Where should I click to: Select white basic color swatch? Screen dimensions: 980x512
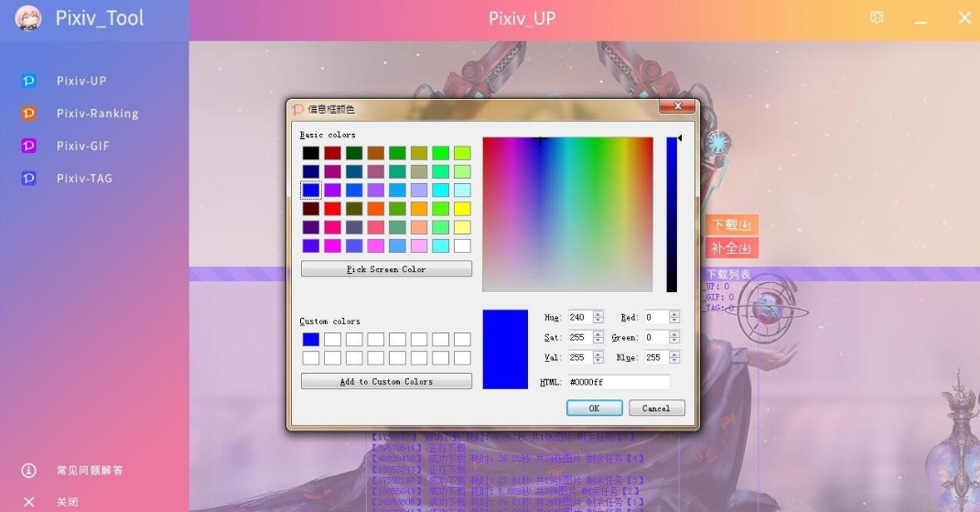coord(462,246)
